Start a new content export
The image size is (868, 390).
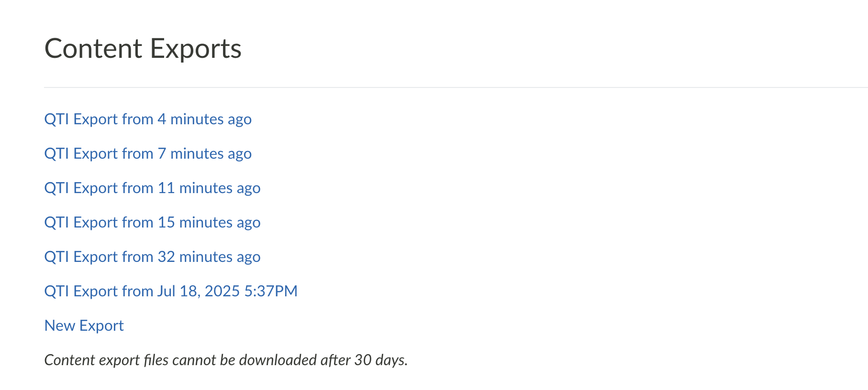click(84, 325)
